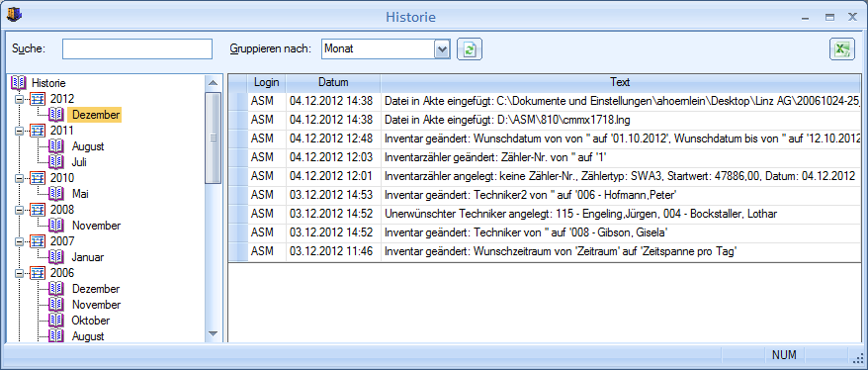This screenshot has width=868, height=370.
Task: Sort by the Datum column header
Action: click(x=333, y=82)
